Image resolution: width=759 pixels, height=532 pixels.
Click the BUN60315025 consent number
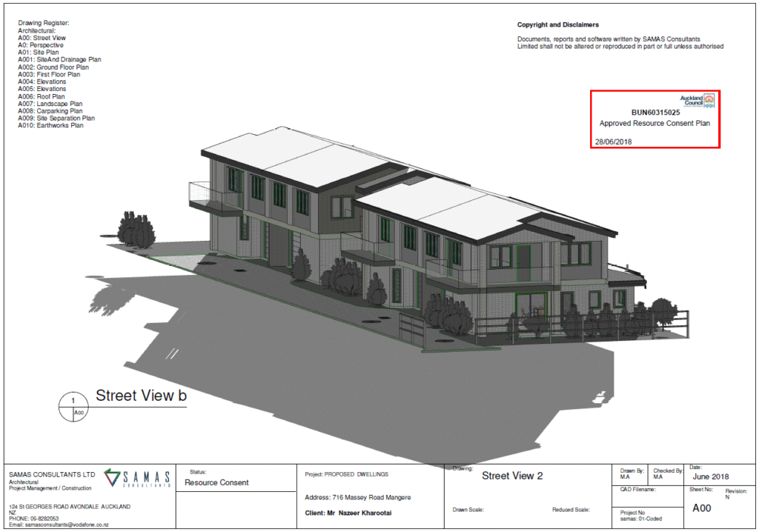654,113
